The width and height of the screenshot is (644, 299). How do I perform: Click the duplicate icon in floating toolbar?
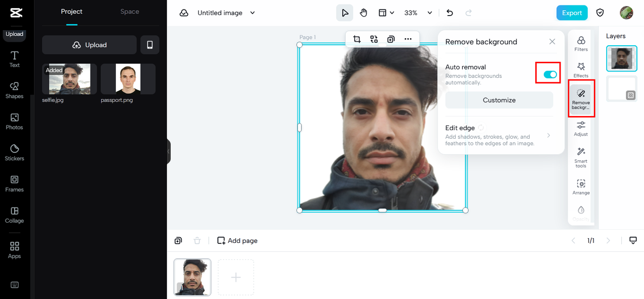pyautogui.click(x=391, y=39)
